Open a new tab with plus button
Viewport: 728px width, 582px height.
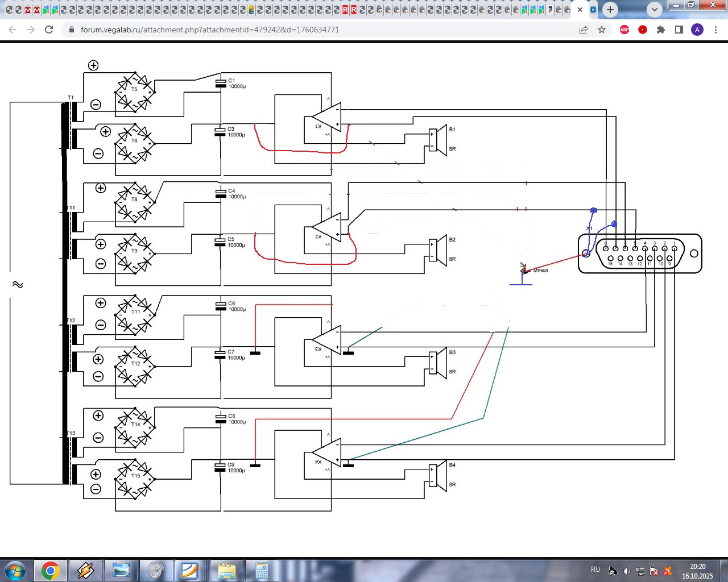610,10
